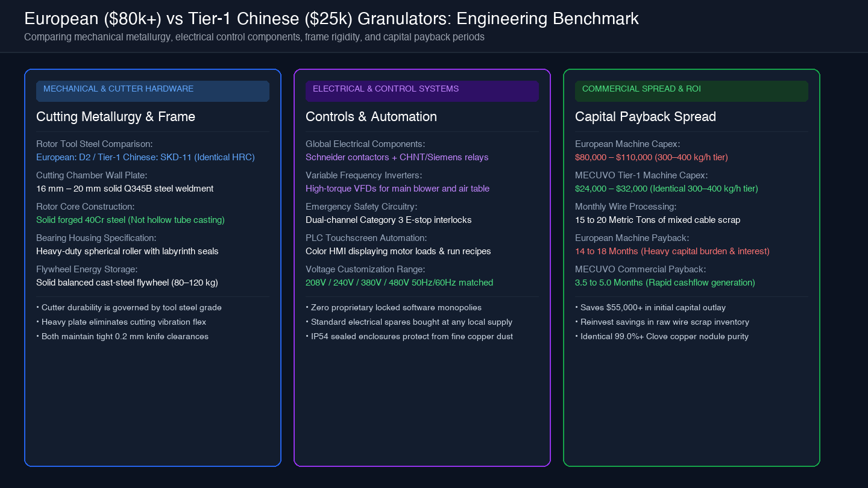Click the 'Bearing Housing Specification:' label
The image size is (868, 488).
[96, 238]
